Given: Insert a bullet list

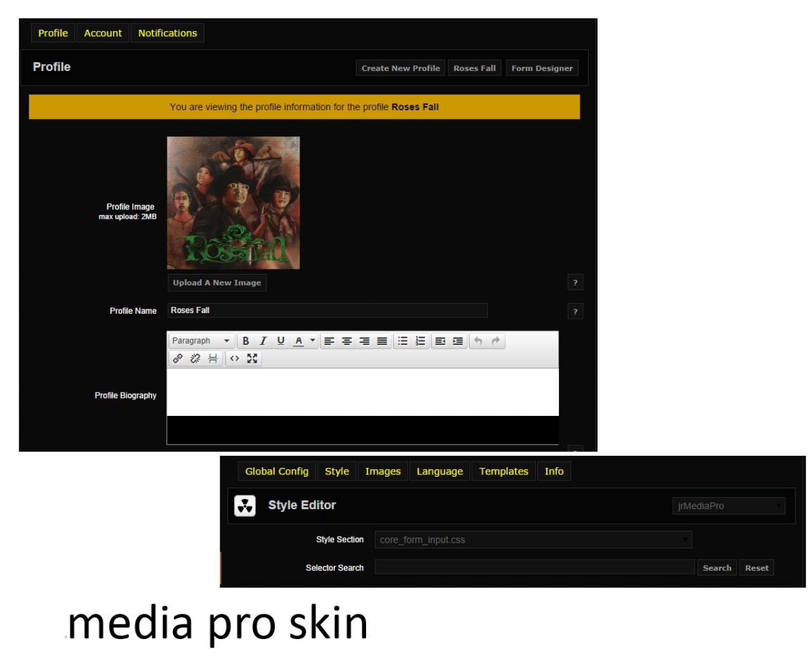Looking at the screenshot, I should pos(402,341).
